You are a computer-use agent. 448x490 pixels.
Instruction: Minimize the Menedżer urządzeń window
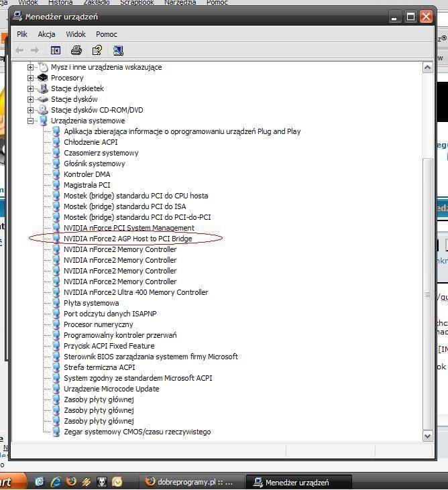pos(395,16)
